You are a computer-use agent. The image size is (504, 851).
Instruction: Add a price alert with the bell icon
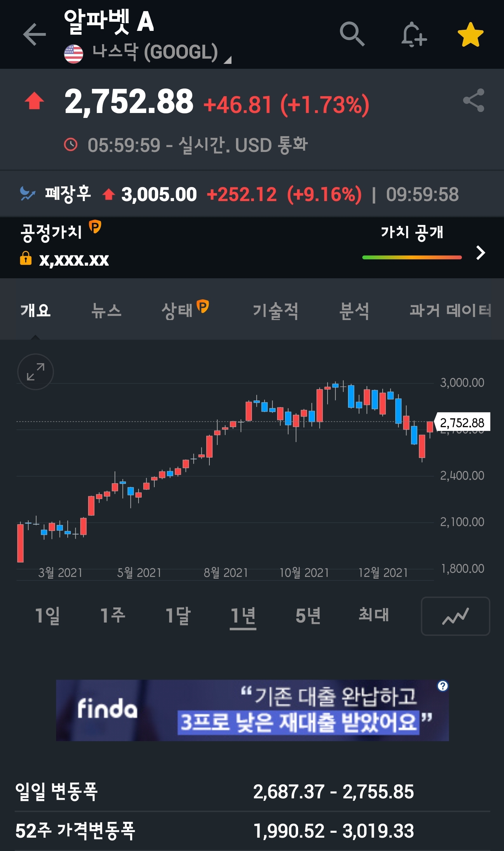pyautogui.click(x=414, y=34)
